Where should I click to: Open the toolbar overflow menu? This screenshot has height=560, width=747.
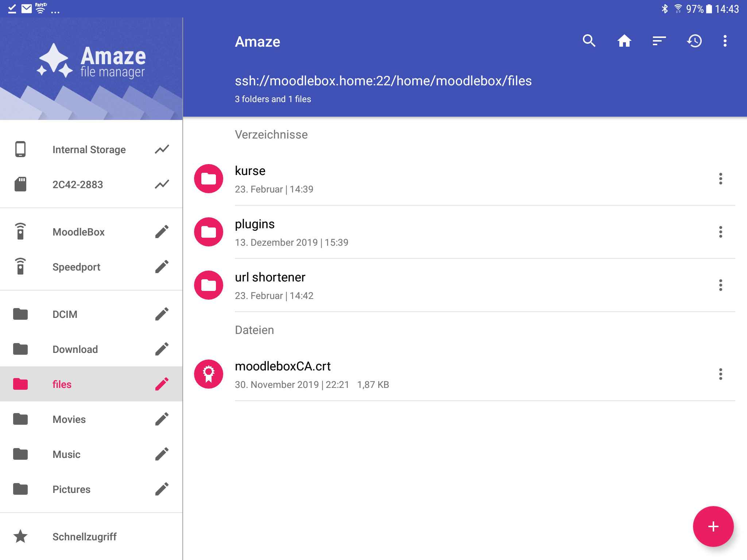pos(725,41)
